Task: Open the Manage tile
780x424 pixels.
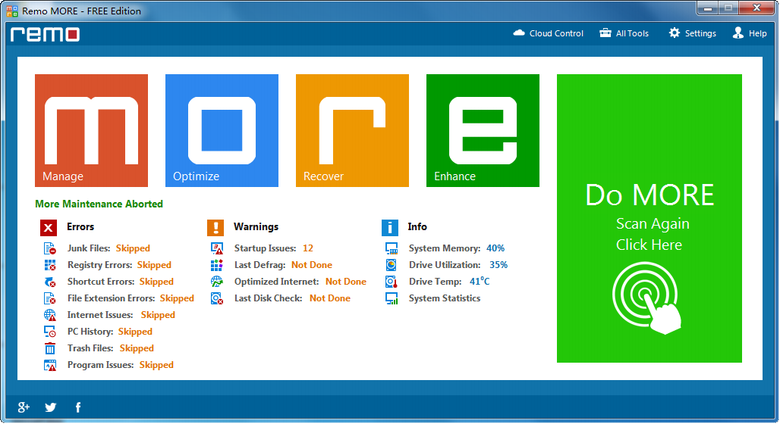Action: pos(91,130)
